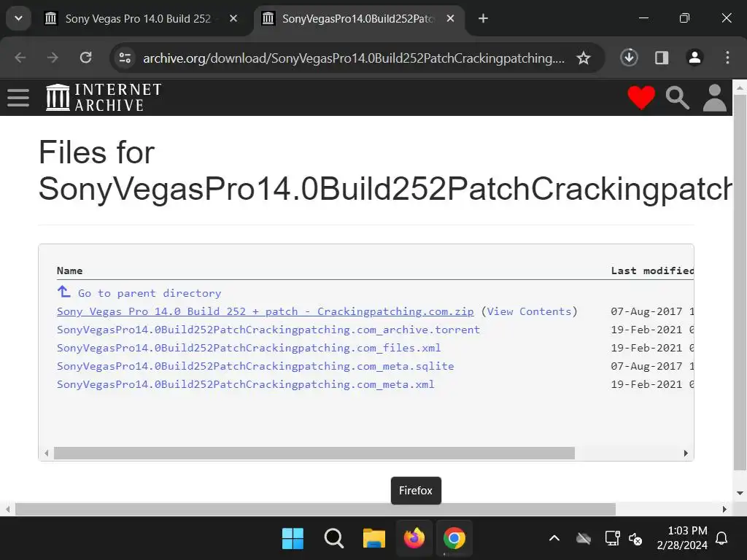This screenshot has height=560, width=747.
Task: Click the red donate heart icon
Action: coord(641,98)
